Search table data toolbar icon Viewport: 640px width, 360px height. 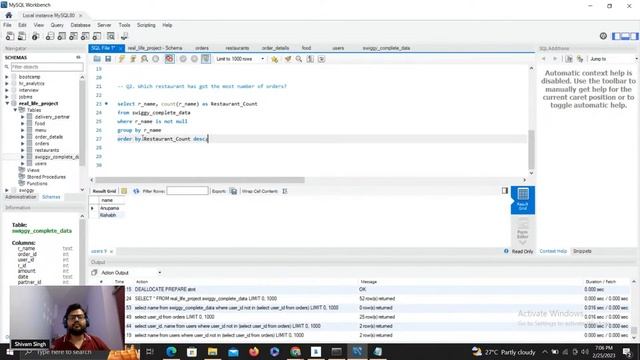[111, 36]
